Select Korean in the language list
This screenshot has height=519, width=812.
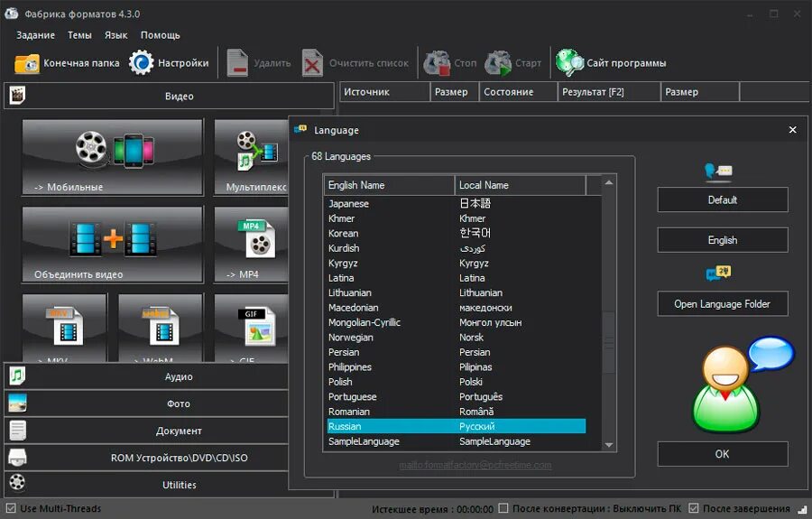456,233
